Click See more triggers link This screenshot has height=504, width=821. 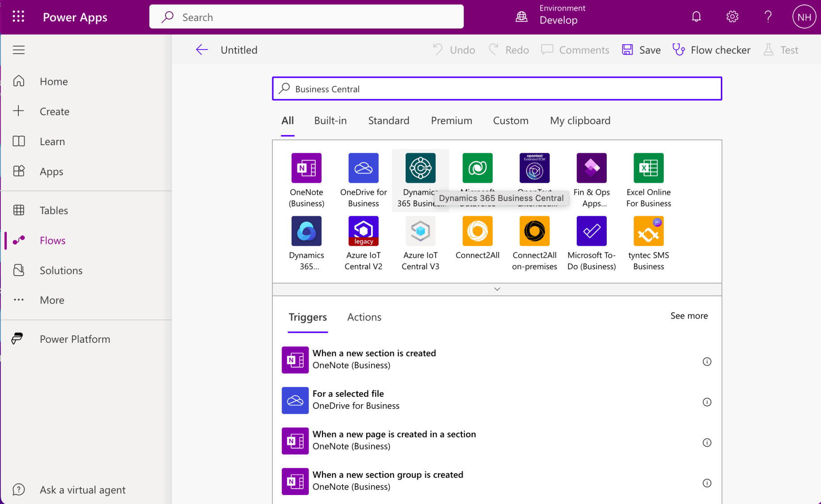pyautogui.click(x=689, y=316)
